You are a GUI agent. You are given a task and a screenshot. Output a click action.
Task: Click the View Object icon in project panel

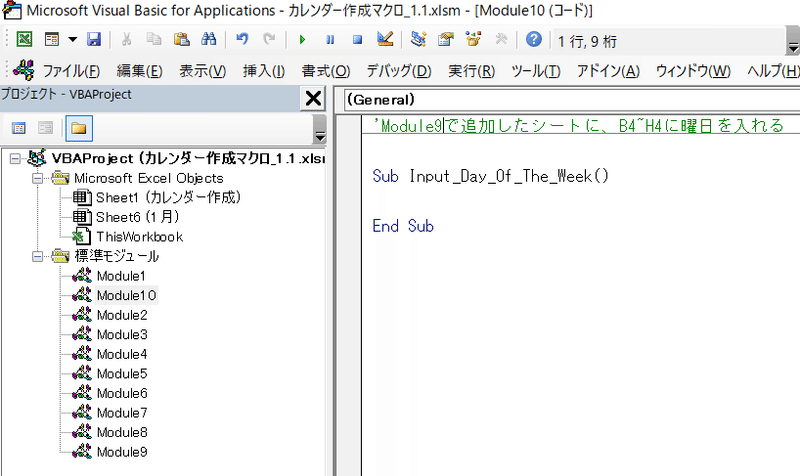point(45,128)
